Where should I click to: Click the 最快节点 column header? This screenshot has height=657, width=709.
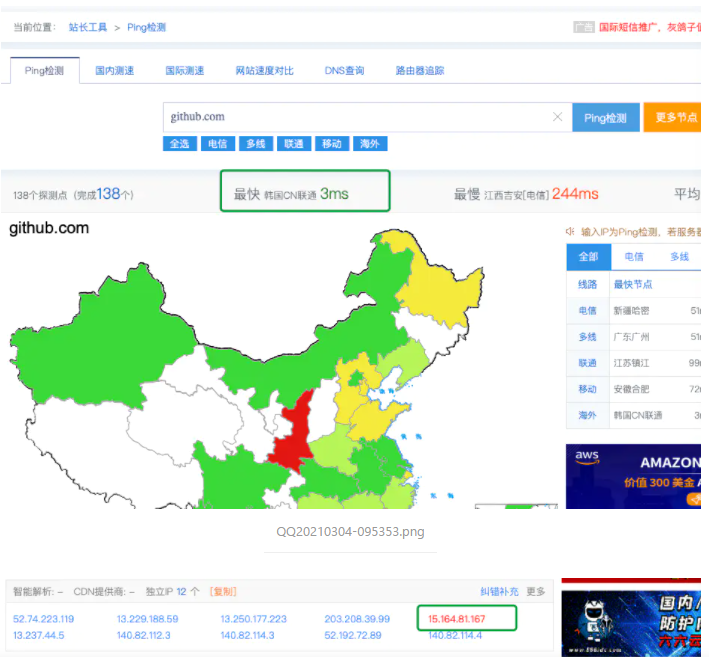tap(633, 284)
